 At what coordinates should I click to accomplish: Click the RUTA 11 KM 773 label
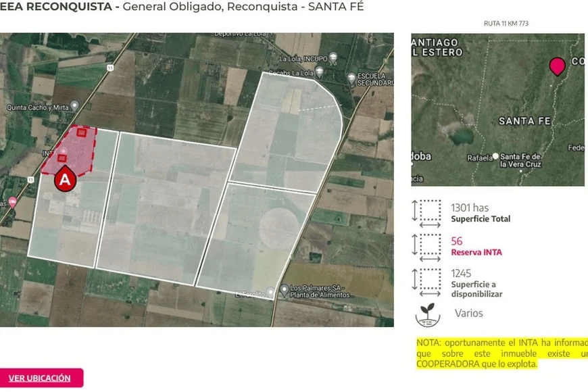point(506,24)
